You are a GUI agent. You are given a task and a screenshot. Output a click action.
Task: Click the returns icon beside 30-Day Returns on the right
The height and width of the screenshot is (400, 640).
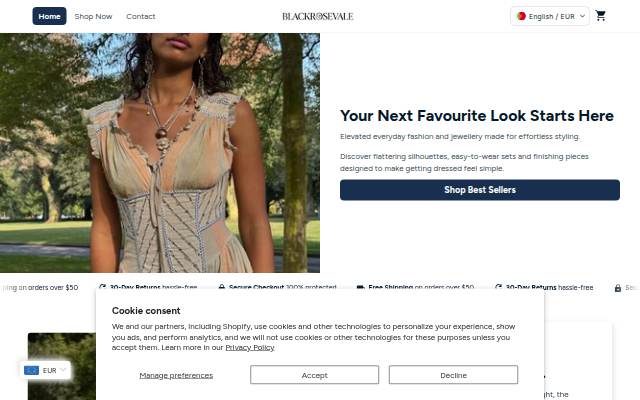pyautogui.click(x=498, y=287)
